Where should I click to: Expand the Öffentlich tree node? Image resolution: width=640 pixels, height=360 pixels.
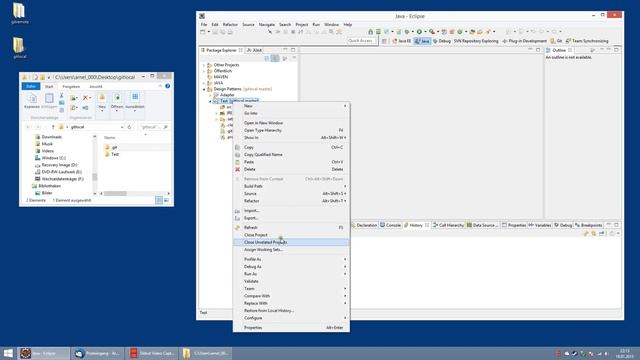204,71
